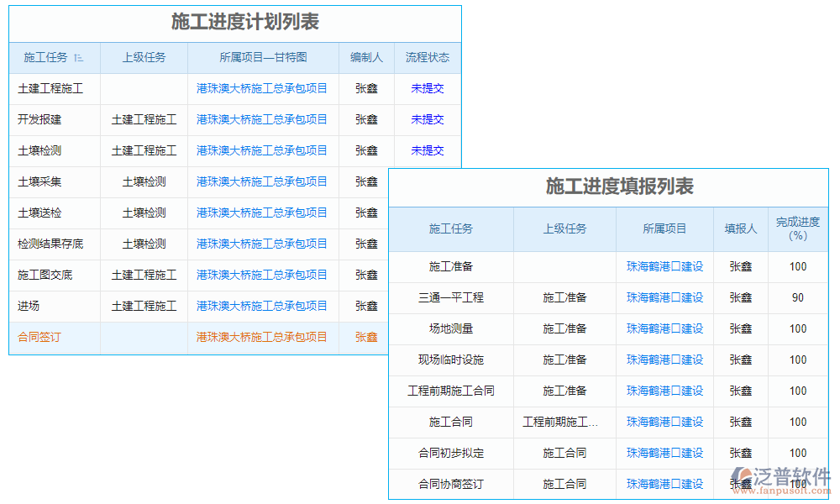Click progress value 90 for 三通一平工程
Image resolution: width=840 pixels, height=504 pixels.
click(x=796, y=297)
